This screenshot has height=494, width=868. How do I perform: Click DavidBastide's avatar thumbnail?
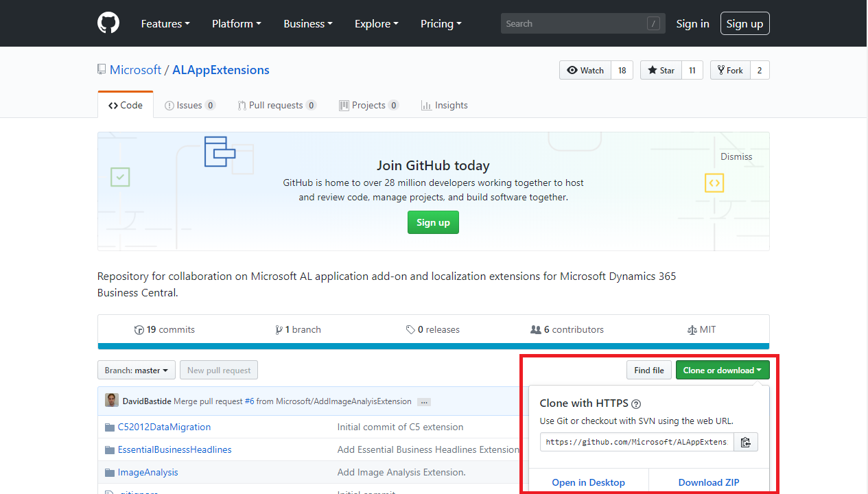click(111, 401)
